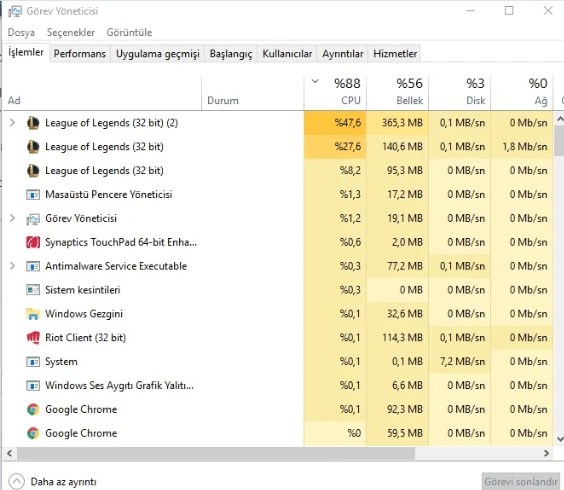Sort by the CPU column header
The width and height of the screenshot is (564, 490).
tap(335, 92)
